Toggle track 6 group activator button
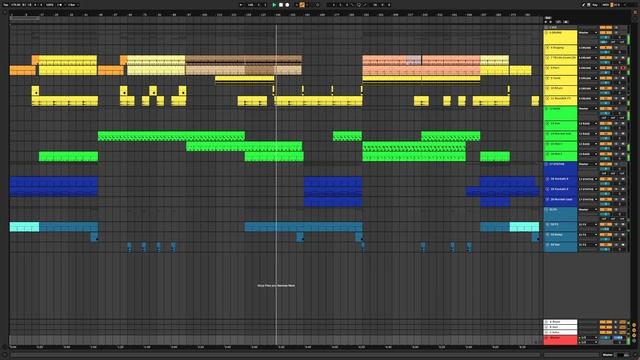The height and width of the screenshot is (360, 640). pos(606,33)
